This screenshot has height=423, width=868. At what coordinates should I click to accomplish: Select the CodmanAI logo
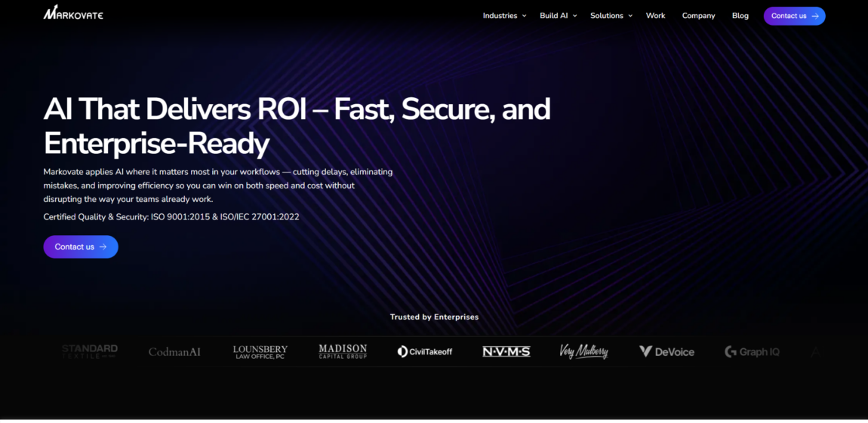(174, 351)
